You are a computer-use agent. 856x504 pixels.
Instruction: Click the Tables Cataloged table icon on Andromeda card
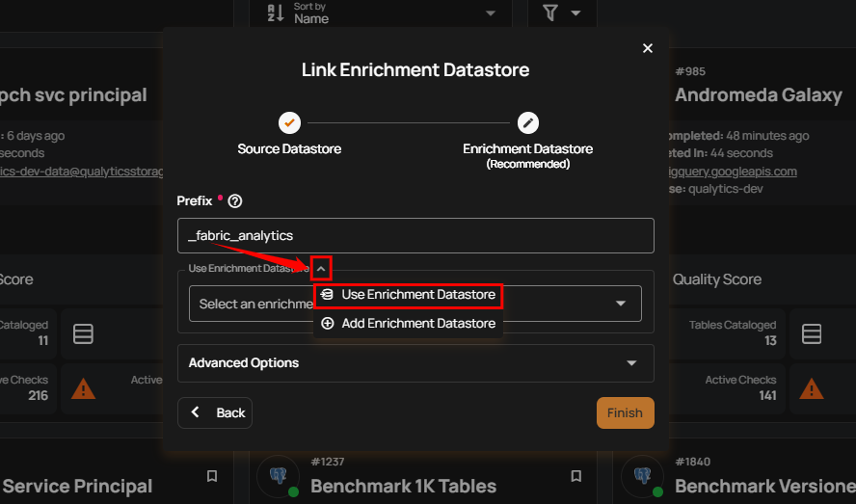point(812,333)
